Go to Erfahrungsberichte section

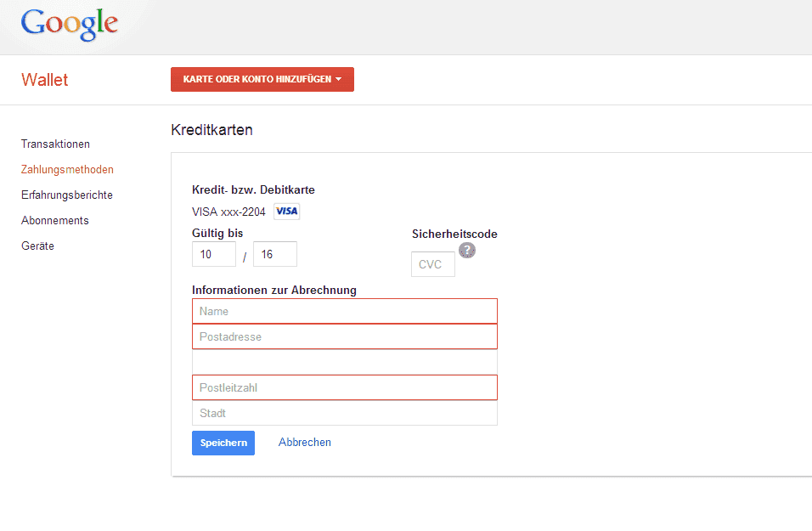[x=67, y=195]
